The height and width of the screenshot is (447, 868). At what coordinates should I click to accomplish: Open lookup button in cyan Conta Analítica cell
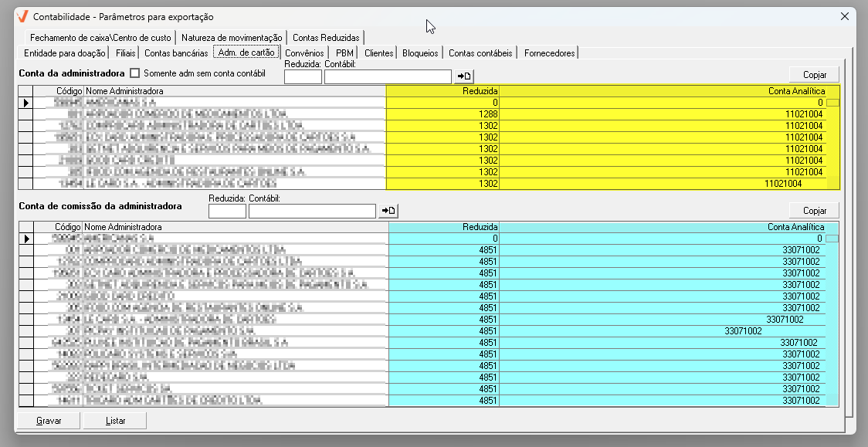[832, 239]
